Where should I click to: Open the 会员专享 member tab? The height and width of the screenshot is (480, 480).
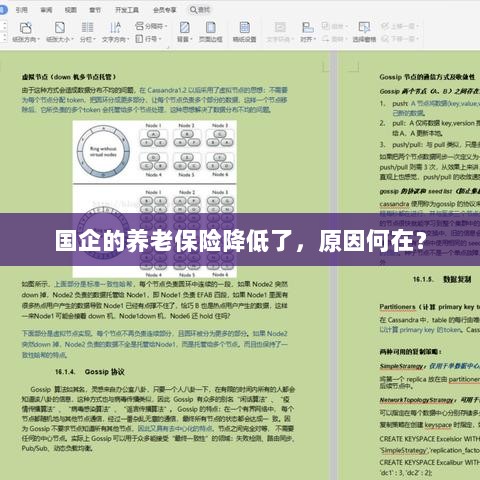164,10
